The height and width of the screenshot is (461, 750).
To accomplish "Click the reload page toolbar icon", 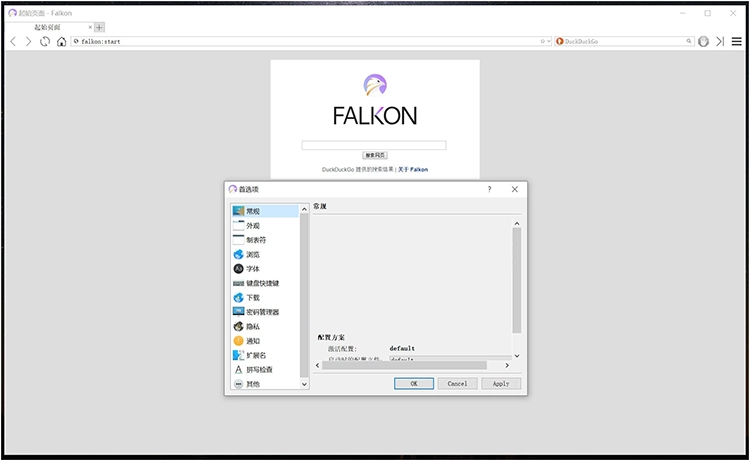I will pos(45,42).
